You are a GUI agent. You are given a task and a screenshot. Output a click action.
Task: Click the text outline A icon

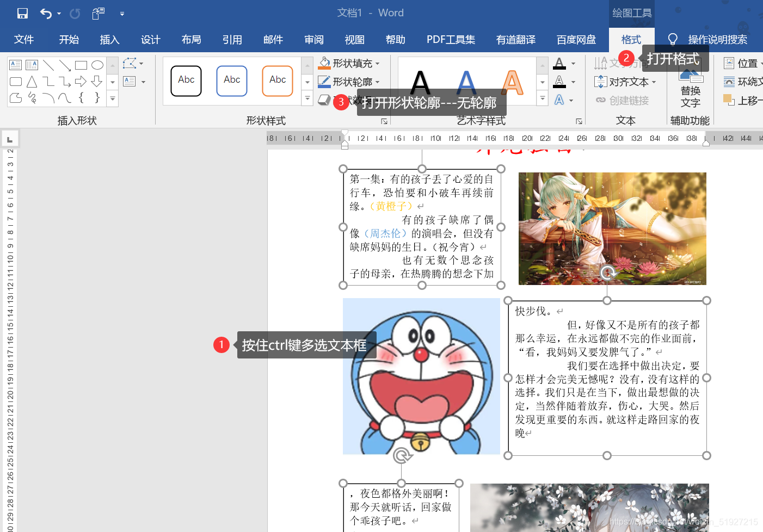point(559,82)
